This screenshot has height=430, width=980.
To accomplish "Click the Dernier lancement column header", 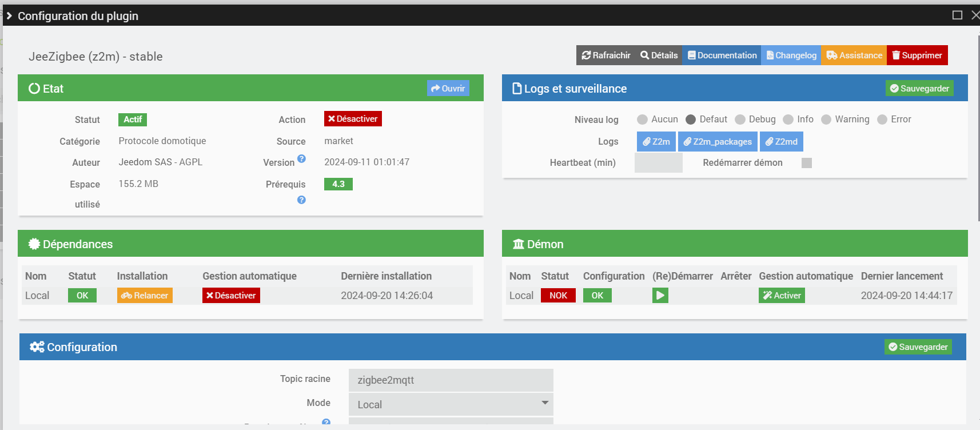I will tap(902, 276).
